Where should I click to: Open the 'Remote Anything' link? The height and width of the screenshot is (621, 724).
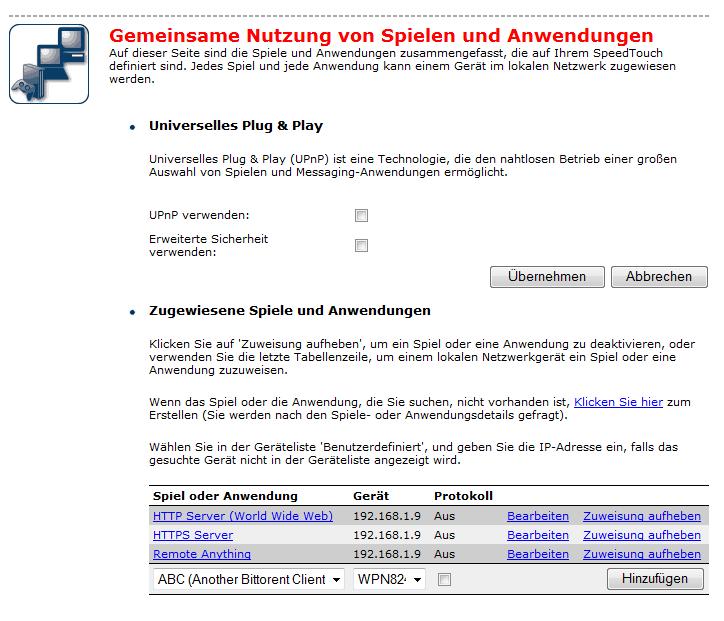(x=202, y=554)
